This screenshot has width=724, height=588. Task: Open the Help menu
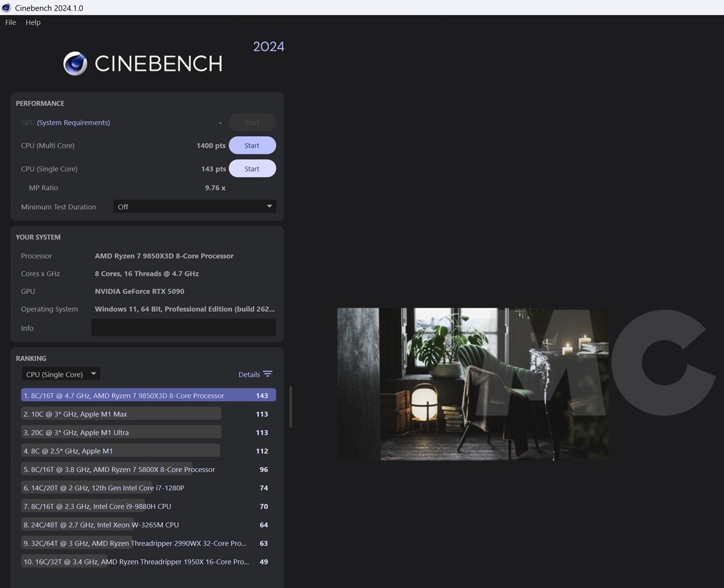click(33, 23)
